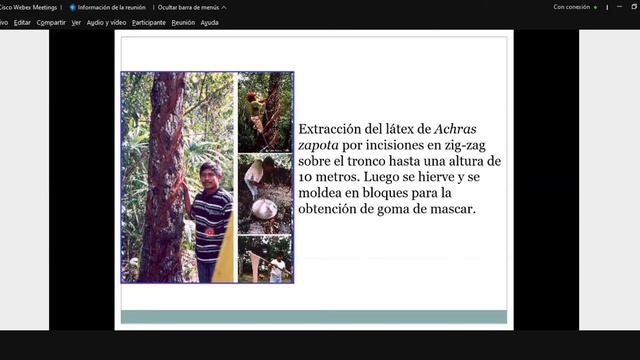Click the Cisco Webex Meetings title
The height and width of the screenshot is (360, 640).
(x=28, y=7)
